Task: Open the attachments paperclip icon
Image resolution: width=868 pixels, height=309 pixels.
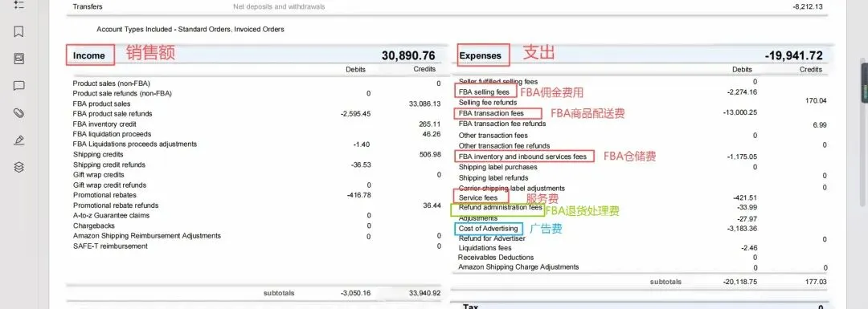Action: [x=18, y=113]
